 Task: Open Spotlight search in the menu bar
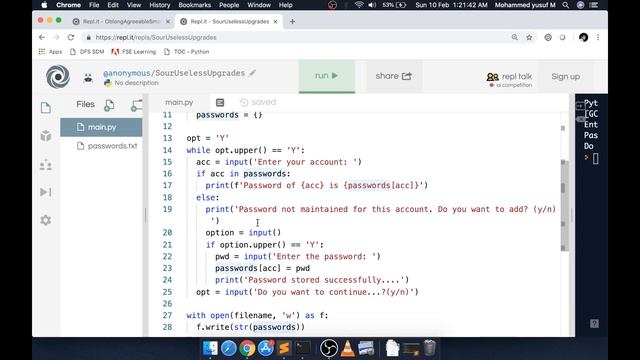tap(566, 5)
